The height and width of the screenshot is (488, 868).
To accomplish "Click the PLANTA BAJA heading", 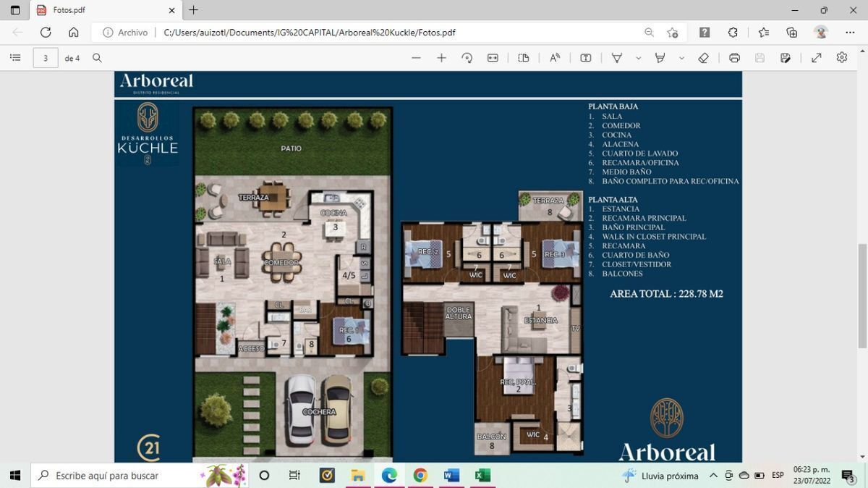I will [x=613, y=106].
